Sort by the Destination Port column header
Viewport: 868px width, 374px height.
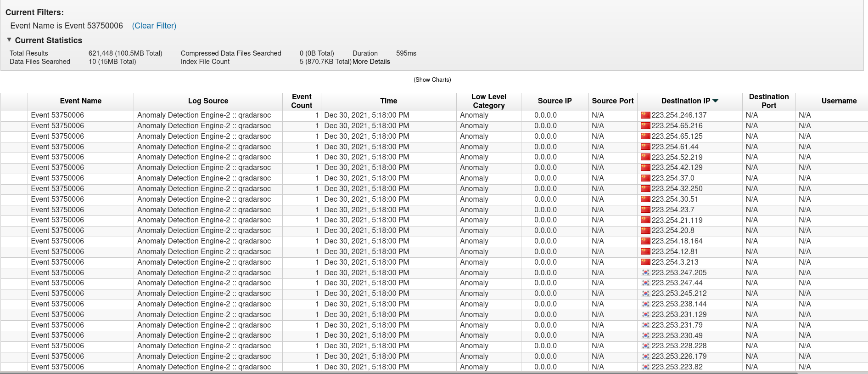[769, 101]
